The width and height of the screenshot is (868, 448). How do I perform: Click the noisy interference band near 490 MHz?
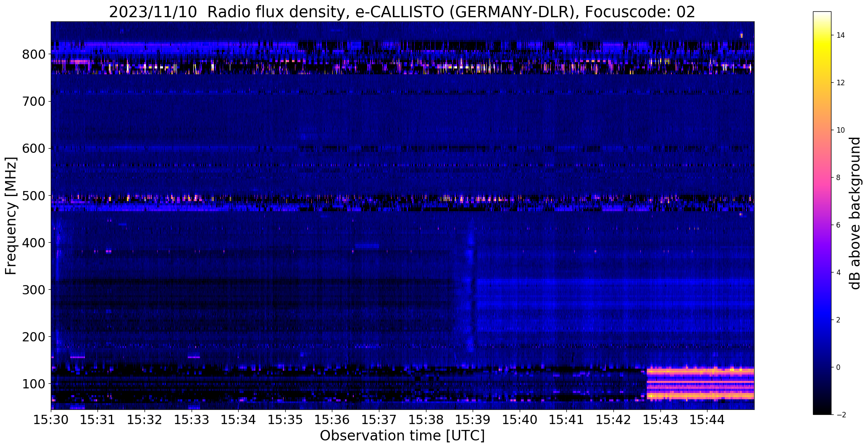[x=402, y=199]
